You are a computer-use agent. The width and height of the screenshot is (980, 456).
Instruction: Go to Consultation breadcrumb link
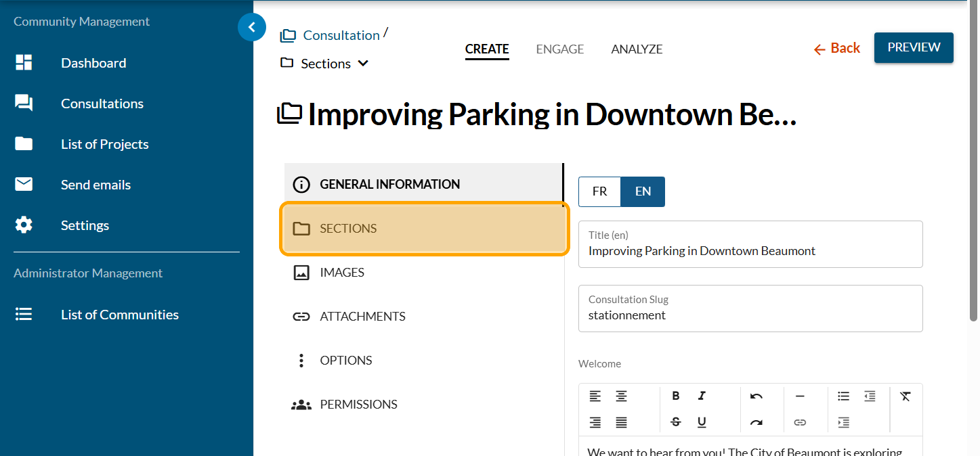[341, 35]
